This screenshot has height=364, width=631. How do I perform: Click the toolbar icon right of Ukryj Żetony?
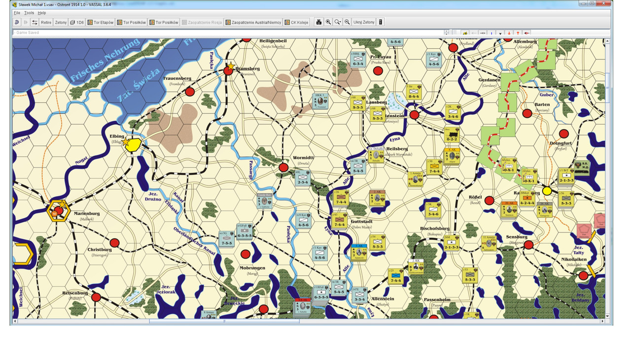pyautogui.click(x=381, y=22)
